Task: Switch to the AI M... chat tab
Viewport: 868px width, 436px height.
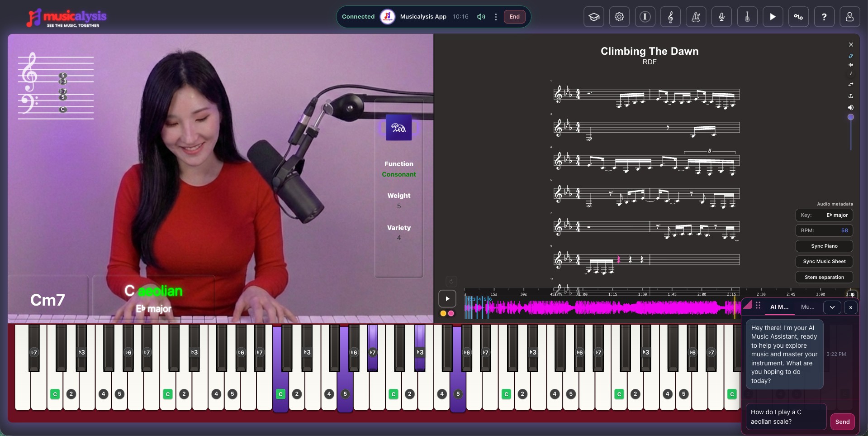Action: click(779, 307)
